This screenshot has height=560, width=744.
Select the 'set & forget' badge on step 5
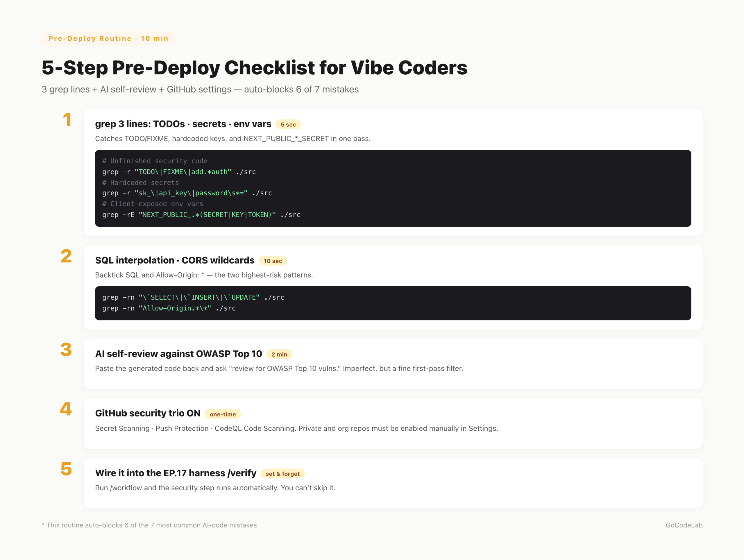coord(282,474)
